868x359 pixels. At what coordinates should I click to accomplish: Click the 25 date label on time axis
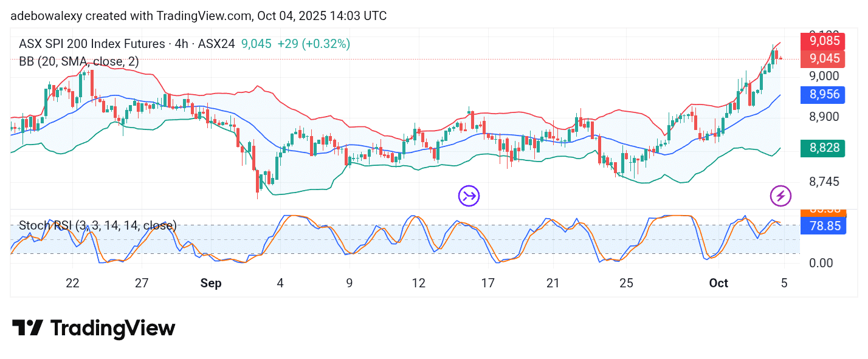point(626,283)
